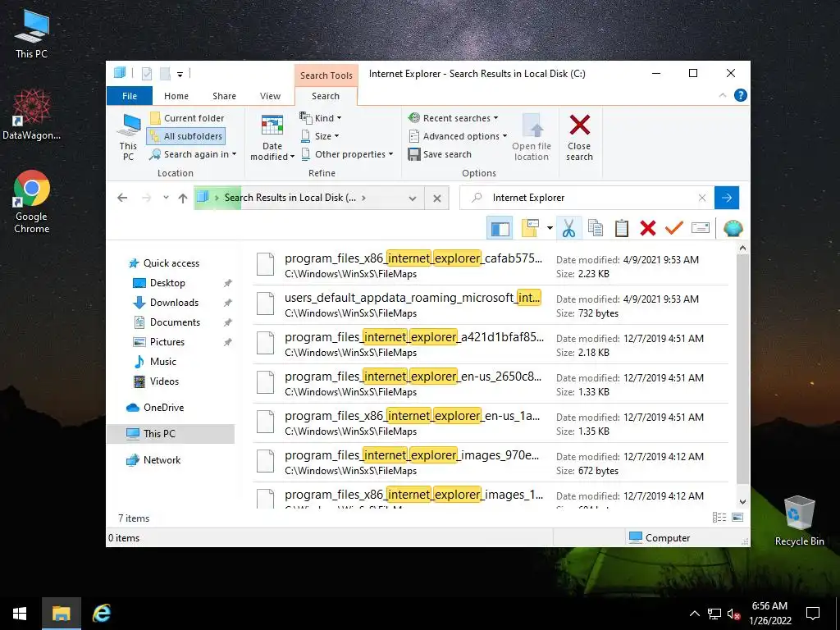The height and width of the screenshot is (630, 840).
Task: Open the Size filter dropdown
Action: point(320,136)
